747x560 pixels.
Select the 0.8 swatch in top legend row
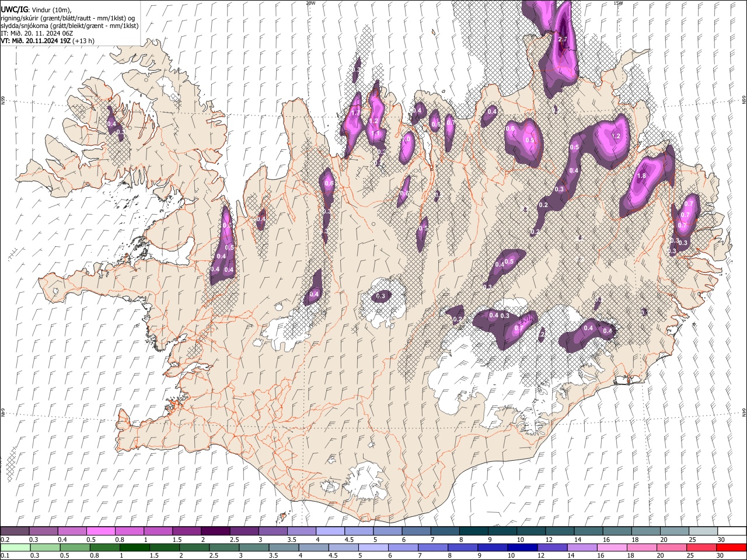click(x=129, y=531)
